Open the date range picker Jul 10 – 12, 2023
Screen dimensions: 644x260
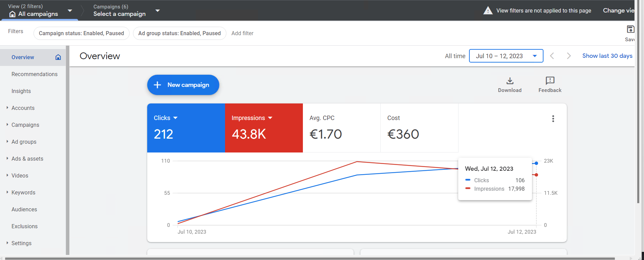tap(506, 56)
